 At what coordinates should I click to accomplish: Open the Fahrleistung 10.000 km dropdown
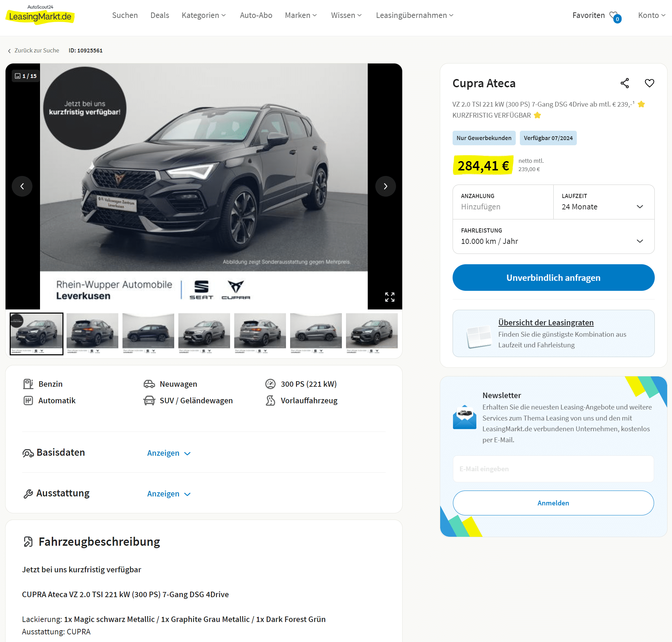553,236
